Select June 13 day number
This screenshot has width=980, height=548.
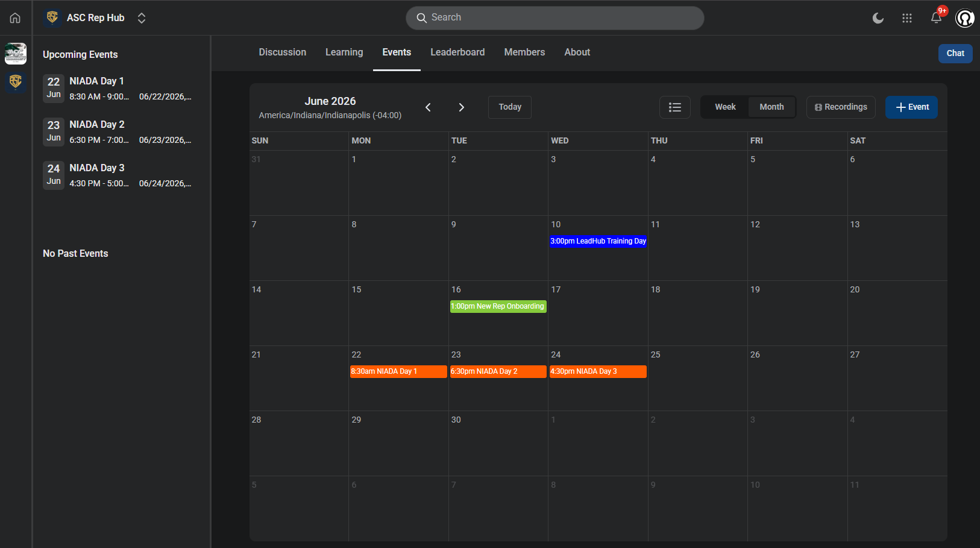[855, 224]
